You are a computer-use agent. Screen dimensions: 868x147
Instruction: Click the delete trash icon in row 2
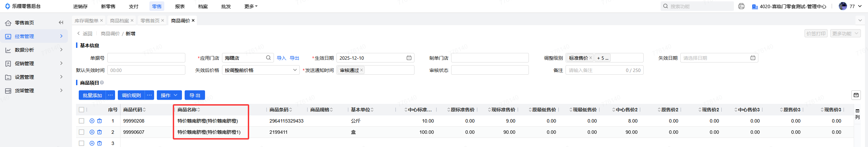(x=99, y=132)
